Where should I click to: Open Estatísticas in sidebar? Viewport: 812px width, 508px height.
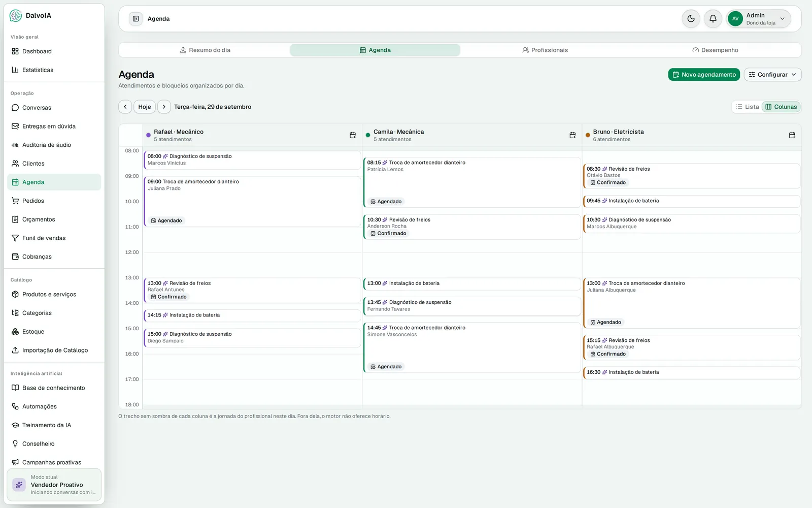(x=54, y=70)
